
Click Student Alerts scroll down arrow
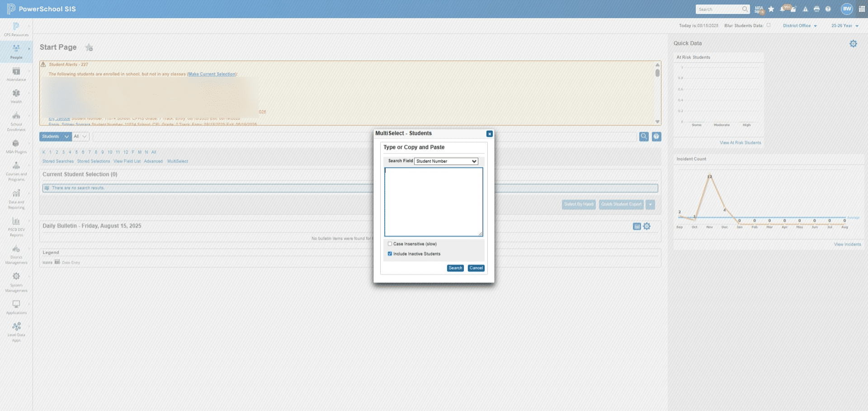(657, 122)
